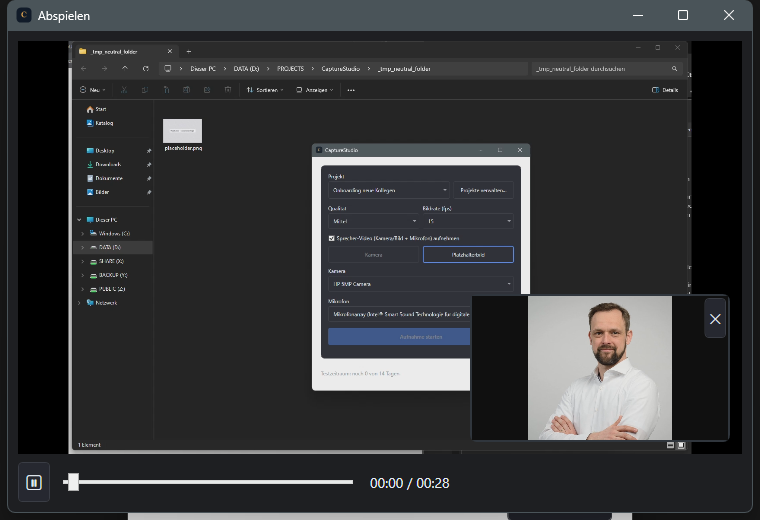Close the CaptureStudio dialog
760x520 pixels.
pyautogui.click(x=520, y=150)
